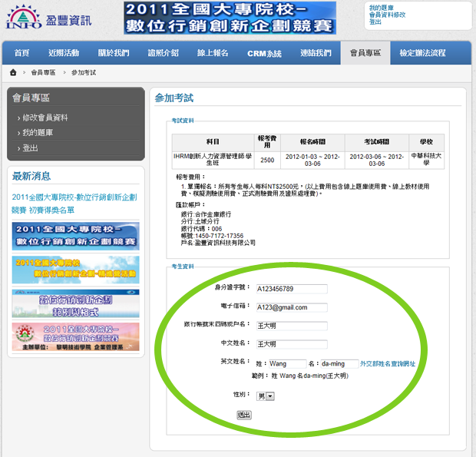
Task: Open the 檢定辦法流程 tab
Action: tap(422, 53)
